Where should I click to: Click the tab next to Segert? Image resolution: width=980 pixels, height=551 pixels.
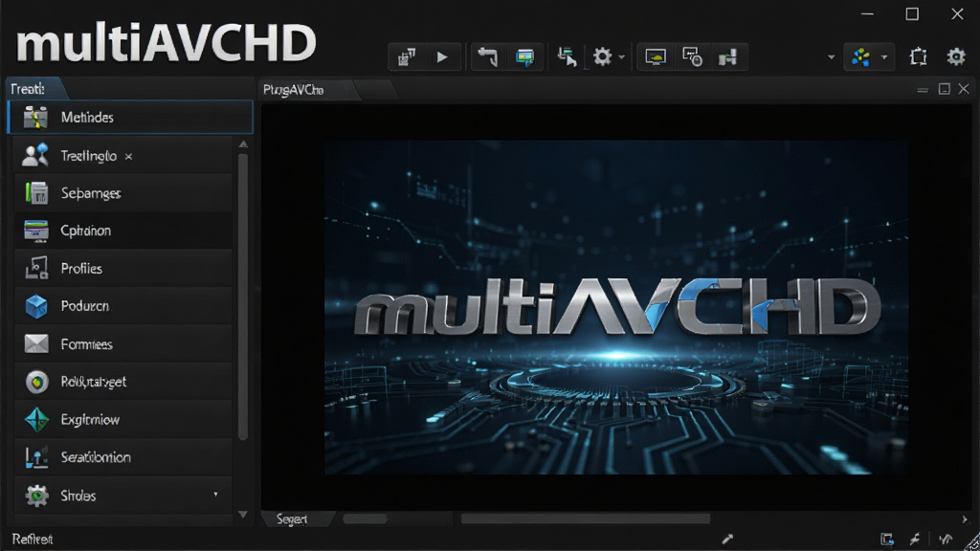(x=366, y=519)
